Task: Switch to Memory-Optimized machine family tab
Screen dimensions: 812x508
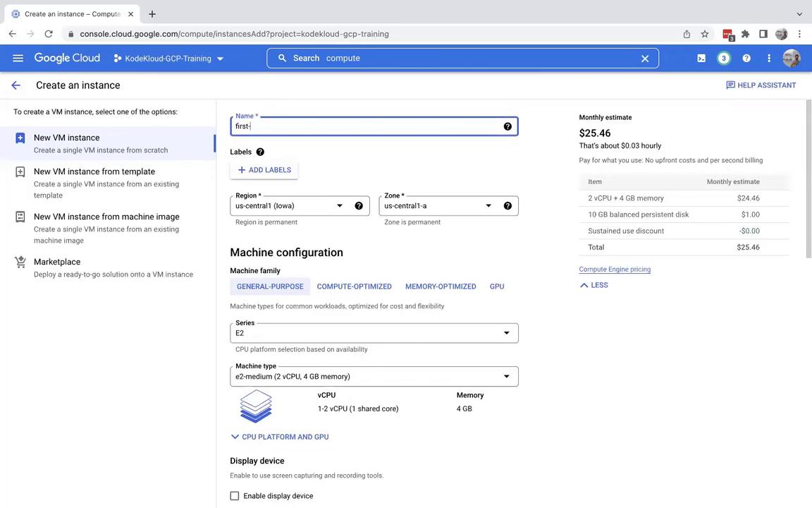Action: pos(441,286)
